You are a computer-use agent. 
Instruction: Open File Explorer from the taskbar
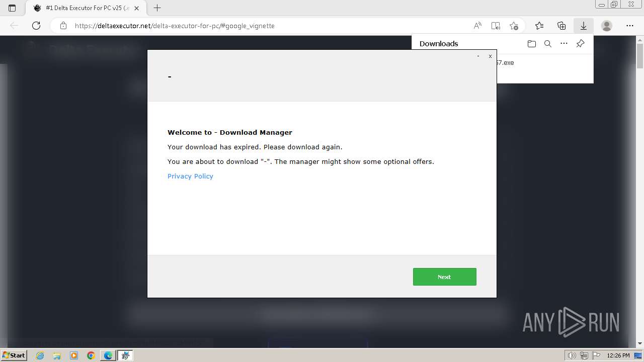(57, 355)
